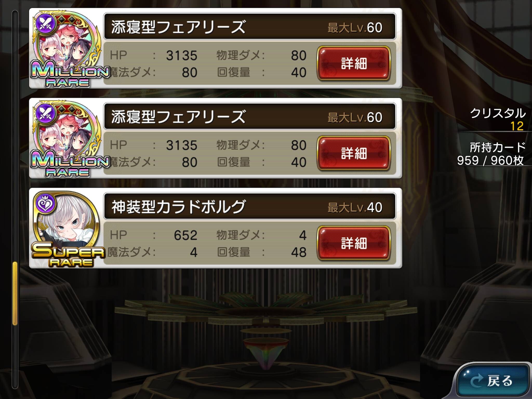The height and width of the screenshot is (399, 532).
Task: Open 詳細 for 神装型カラドボルグ card
Action: 354,243
